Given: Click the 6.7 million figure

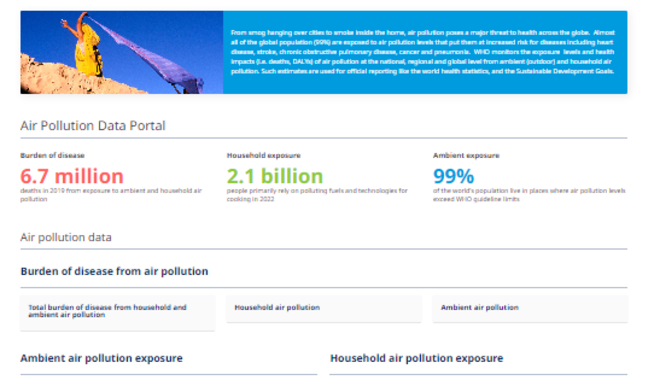Looking at the screenshot, I should (x=72, y=176).
